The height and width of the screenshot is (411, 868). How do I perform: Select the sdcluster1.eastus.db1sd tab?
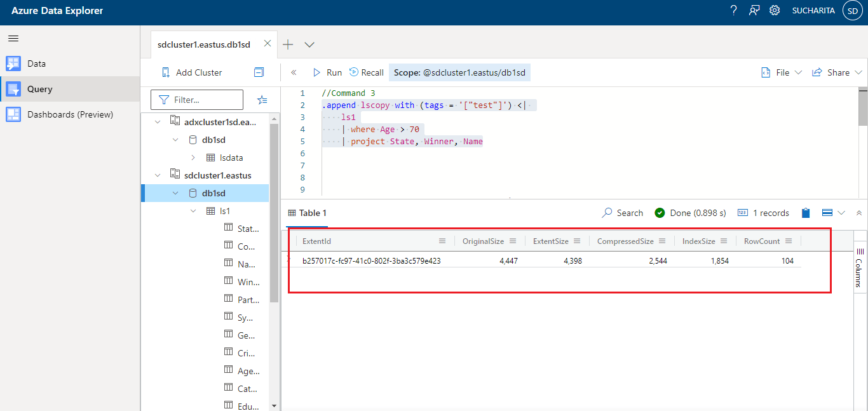pos(204,44)
